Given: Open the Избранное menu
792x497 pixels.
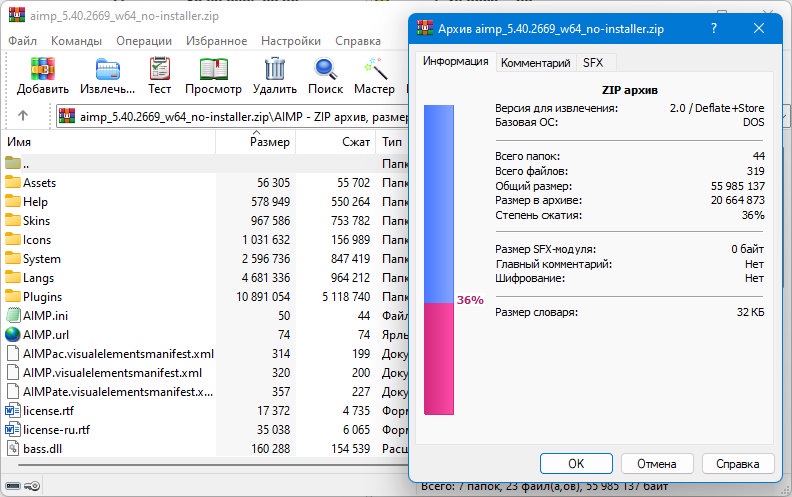Looking at the screenshot, I should pos(217,41).
